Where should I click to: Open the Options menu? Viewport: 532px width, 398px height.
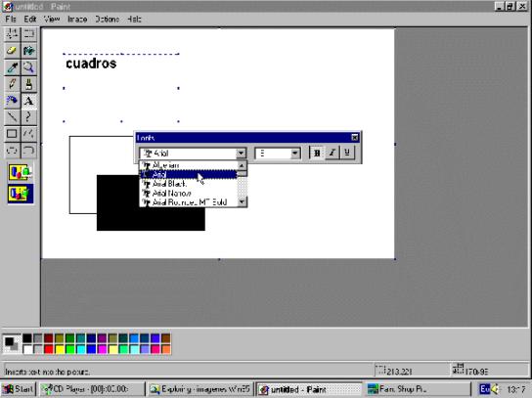pos(107,20)
